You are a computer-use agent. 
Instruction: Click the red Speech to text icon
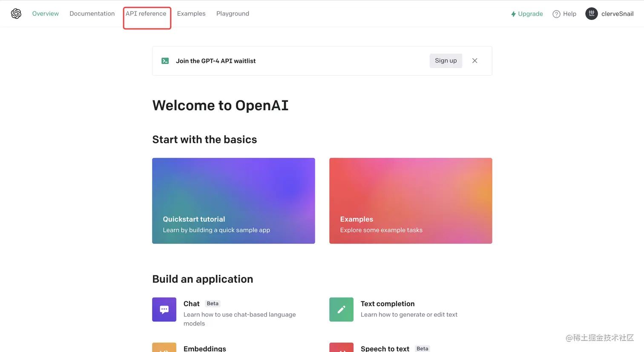coord(341,347)
